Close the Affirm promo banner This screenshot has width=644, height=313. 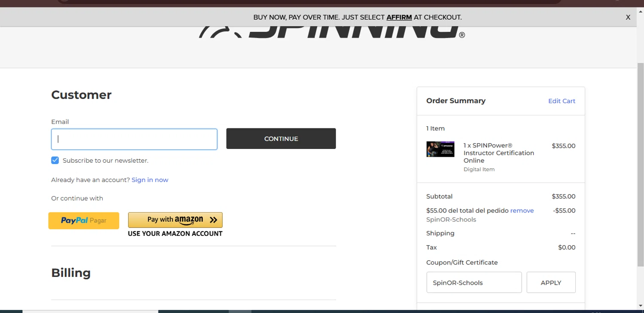pos(628,18)
